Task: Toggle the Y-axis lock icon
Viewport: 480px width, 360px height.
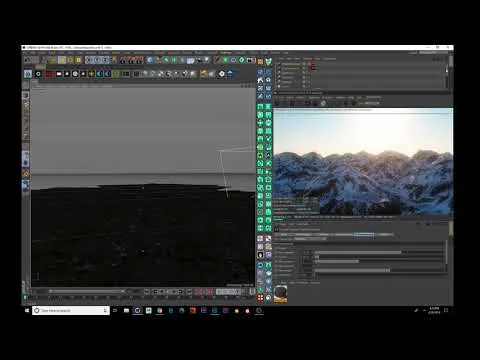Action: click(97, 60)
